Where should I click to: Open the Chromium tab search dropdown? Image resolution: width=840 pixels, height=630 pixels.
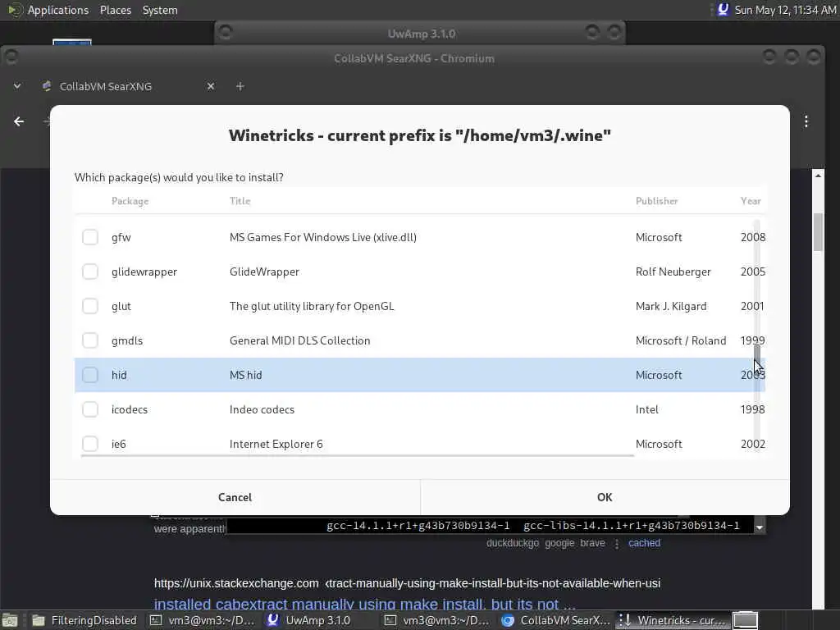coord(17,85)
